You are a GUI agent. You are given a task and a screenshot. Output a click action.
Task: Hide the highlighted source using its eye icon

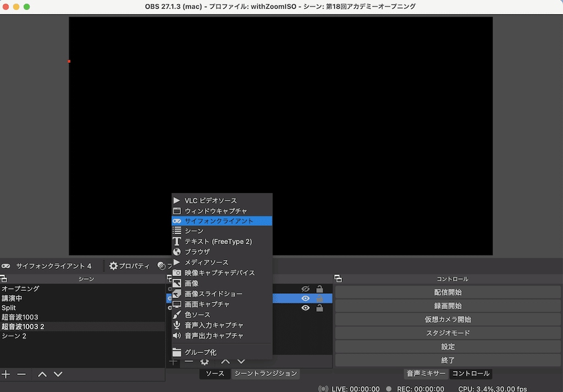[306, 299]
